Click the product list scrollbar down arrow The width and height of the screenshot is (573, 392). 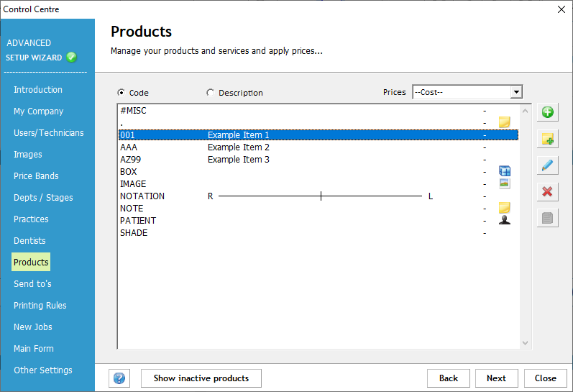pos(525,344)
